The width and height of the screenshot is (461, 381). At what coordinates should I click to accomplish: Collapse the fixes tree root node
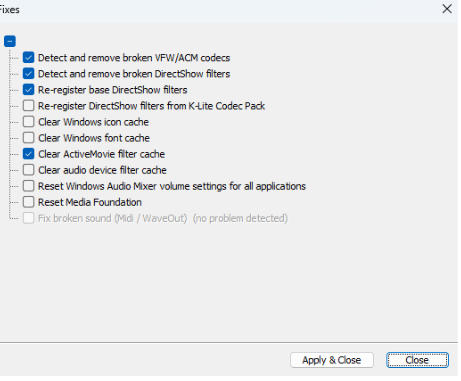[10, 41]
